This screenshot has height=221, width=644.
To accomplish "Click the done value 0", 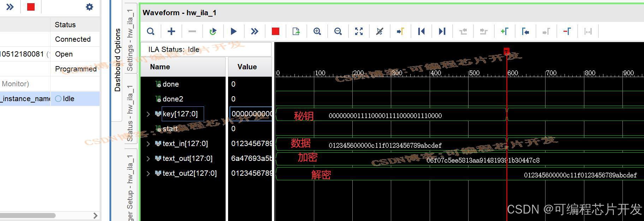I will coord(233,84).
